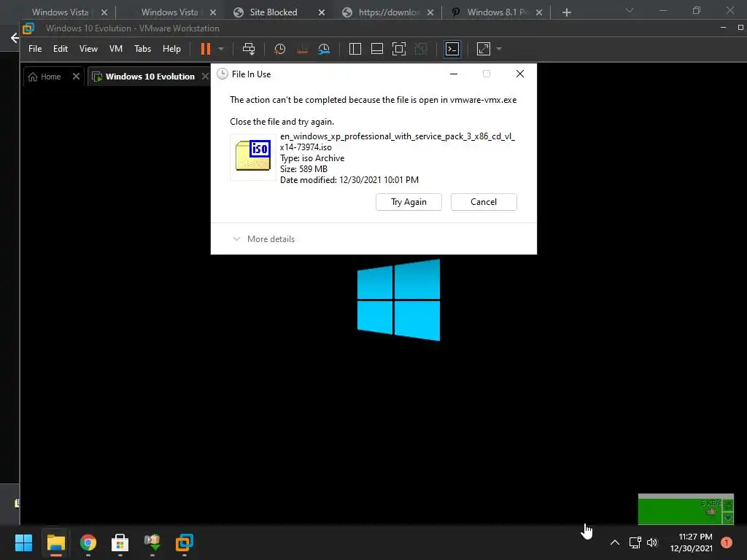
Task: Open the power options dropdown beside Pause
Action: point(221,49)
